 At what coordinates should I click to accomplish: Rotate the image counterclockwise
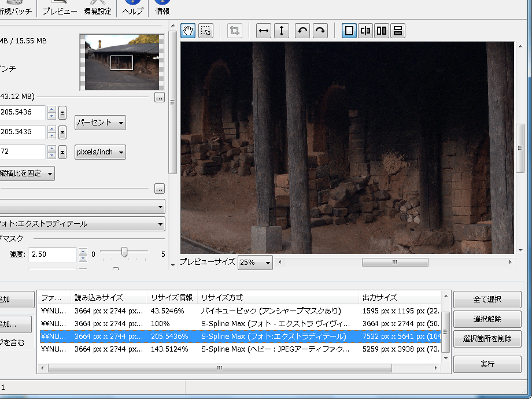pyautogui.click(x=302, y=31)
